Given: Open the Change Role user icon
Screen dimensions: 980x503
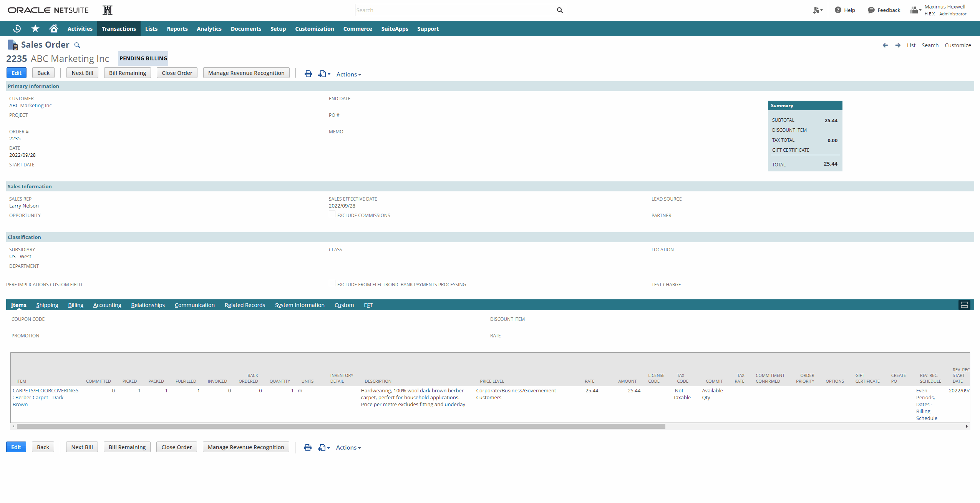Looking at the screenshot, I should (x=915, y=10).
